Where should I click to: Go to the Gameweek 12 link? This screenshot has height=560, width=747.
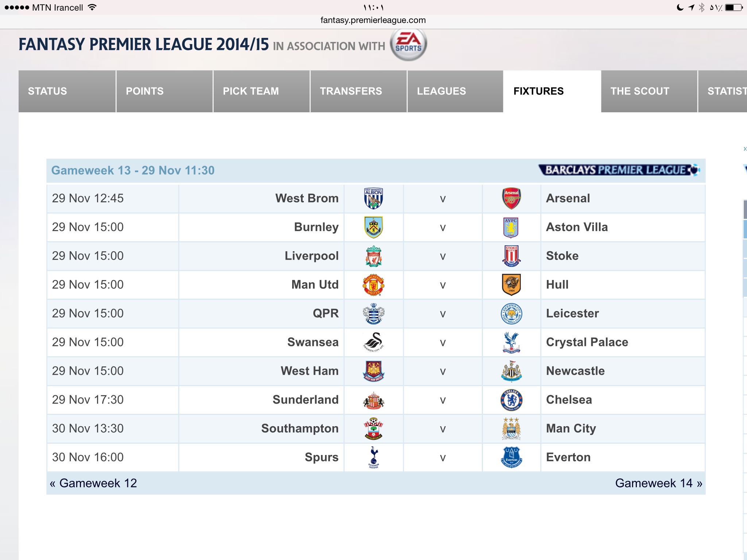pyautogui.click(x=93, y=483)
